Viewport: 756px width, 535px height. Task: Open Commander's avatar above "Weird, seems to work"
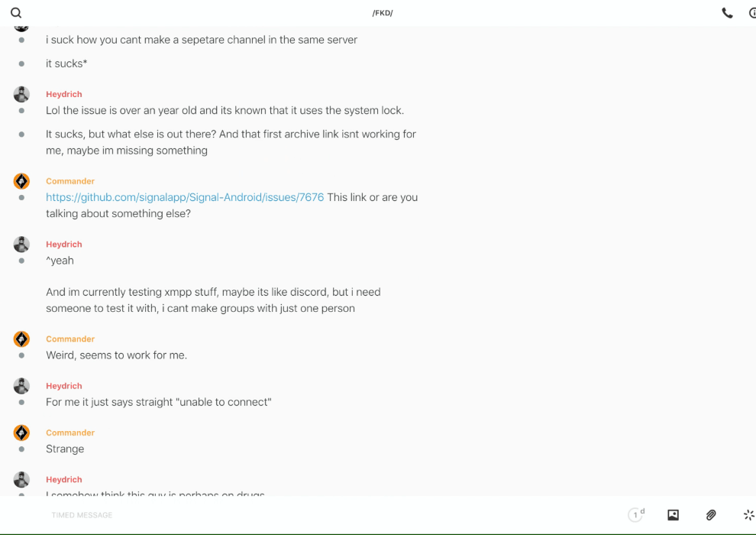click(x=21, y=339)
